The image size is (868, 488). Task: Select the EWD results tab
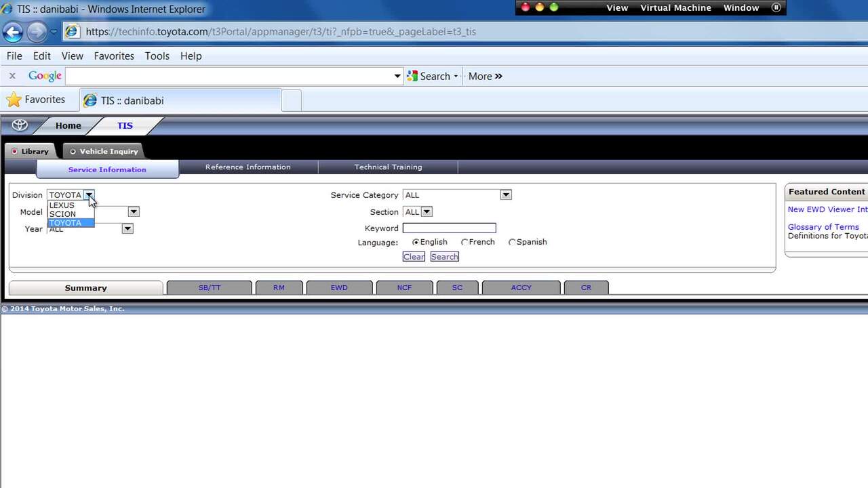tap(339, 287)
